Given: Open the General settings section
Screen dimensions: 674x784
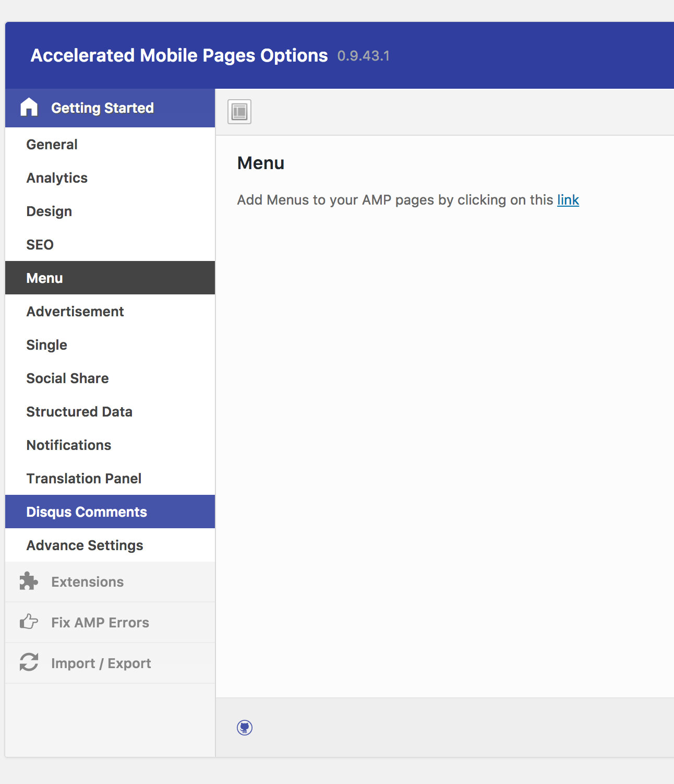Looking at the screenshot, I should (52, 145).
